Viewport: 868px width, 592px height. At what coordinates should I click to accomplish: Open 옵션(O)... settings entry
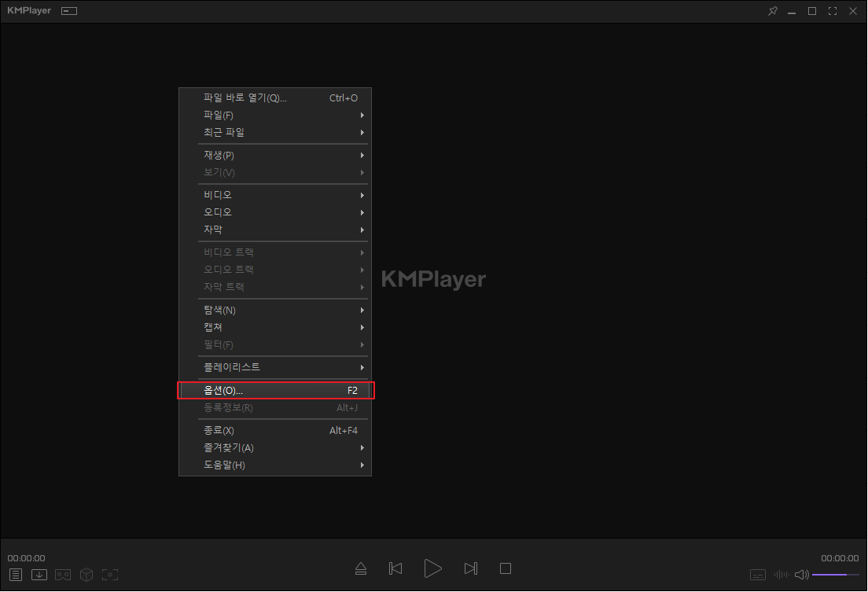275,391
